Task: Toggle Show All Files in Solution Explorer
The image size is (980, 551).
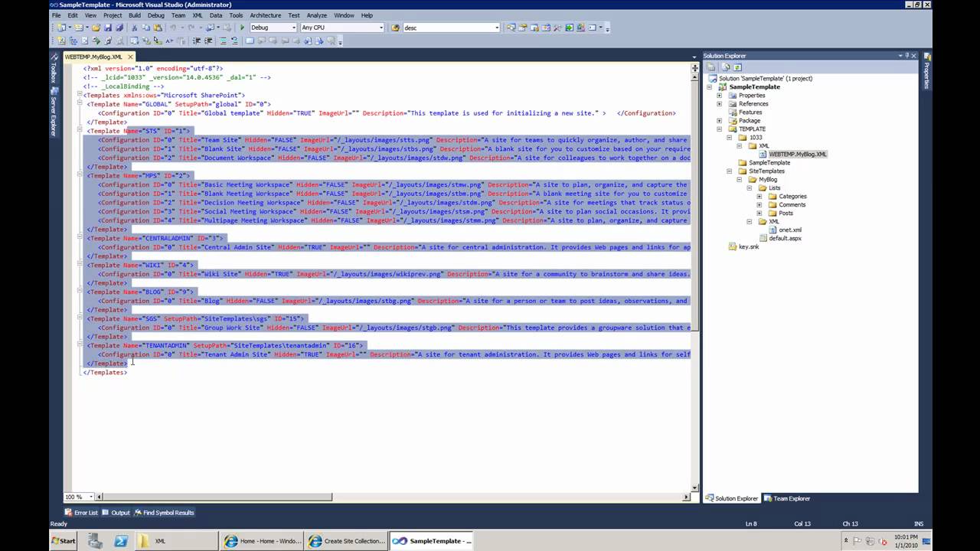Action: tap(726, 67)
